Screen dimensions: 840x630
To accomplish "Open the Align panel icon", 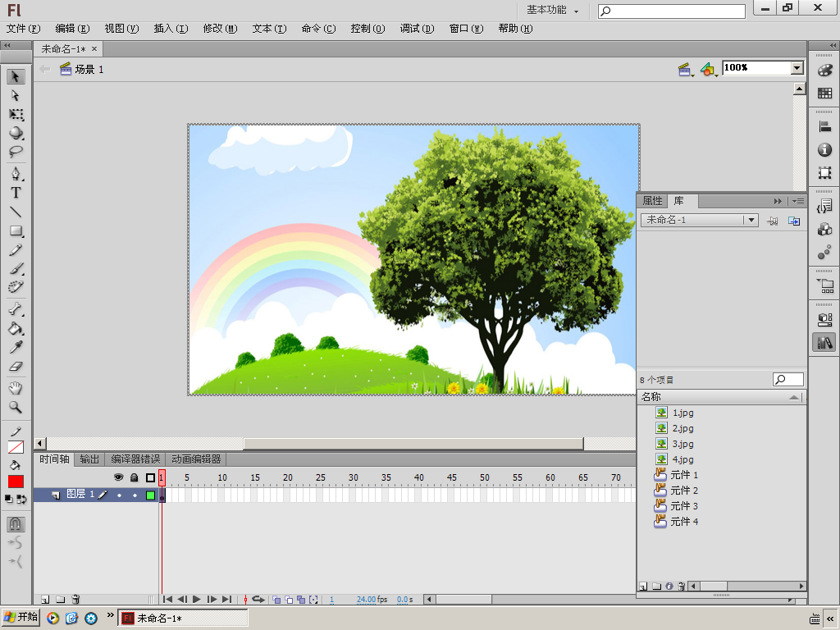I will [x=824, y=127].
